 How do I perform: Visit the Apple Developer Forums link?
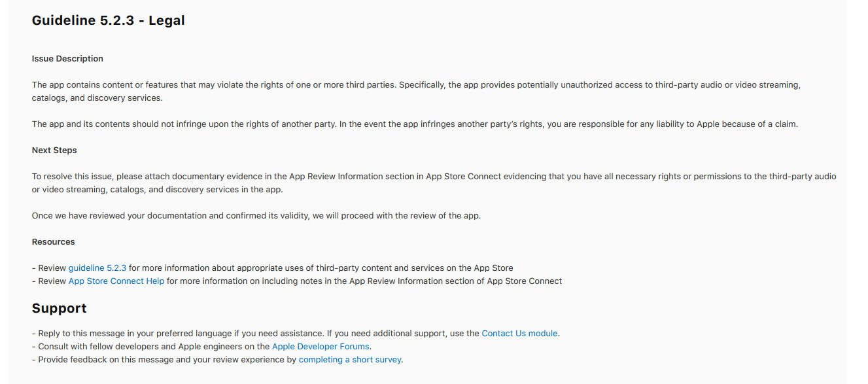click(321, 347)
